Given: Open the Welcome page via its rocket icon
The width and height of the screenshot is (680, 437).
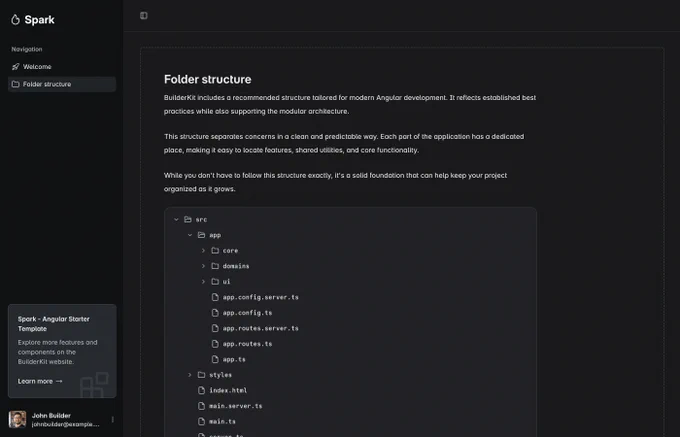Looking at the screenshot, I should (16, 67).
